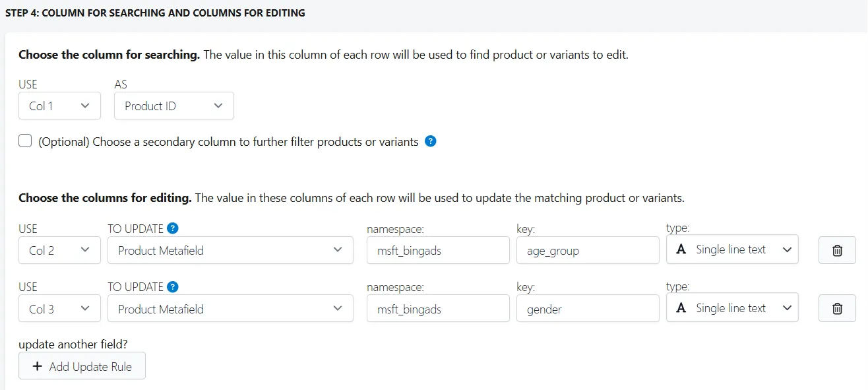Open help icon next to first TO UPDATE

[x=173, y=228]
